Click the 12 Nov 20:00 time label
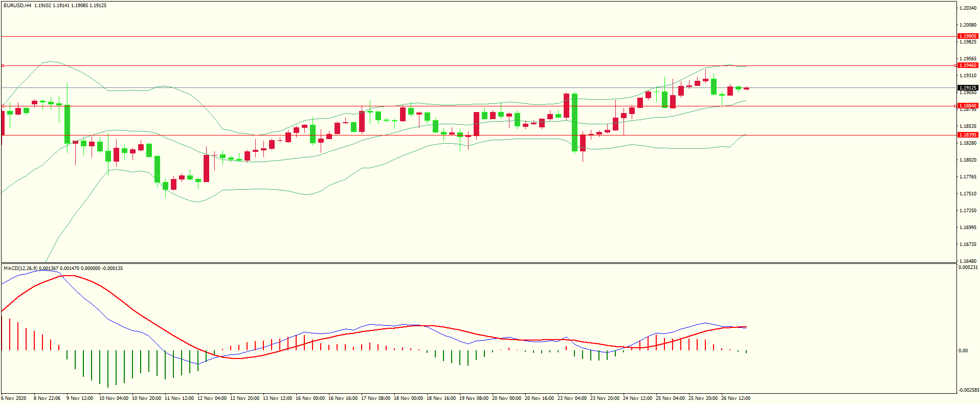This screenshot has width=980, height=404. tap(244, 398)
